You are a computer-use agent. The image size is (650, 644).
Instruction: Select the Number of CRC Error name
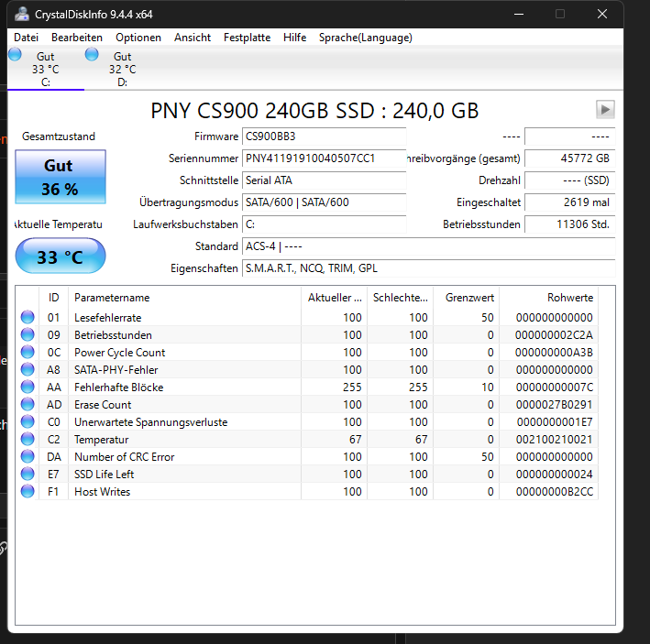pyautogui.click(x=125, y=457)
